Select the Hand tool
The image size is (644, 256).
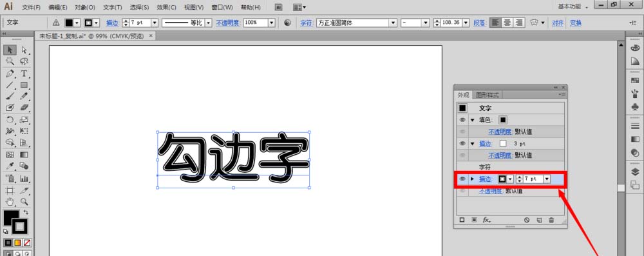[x=10, y=202]
